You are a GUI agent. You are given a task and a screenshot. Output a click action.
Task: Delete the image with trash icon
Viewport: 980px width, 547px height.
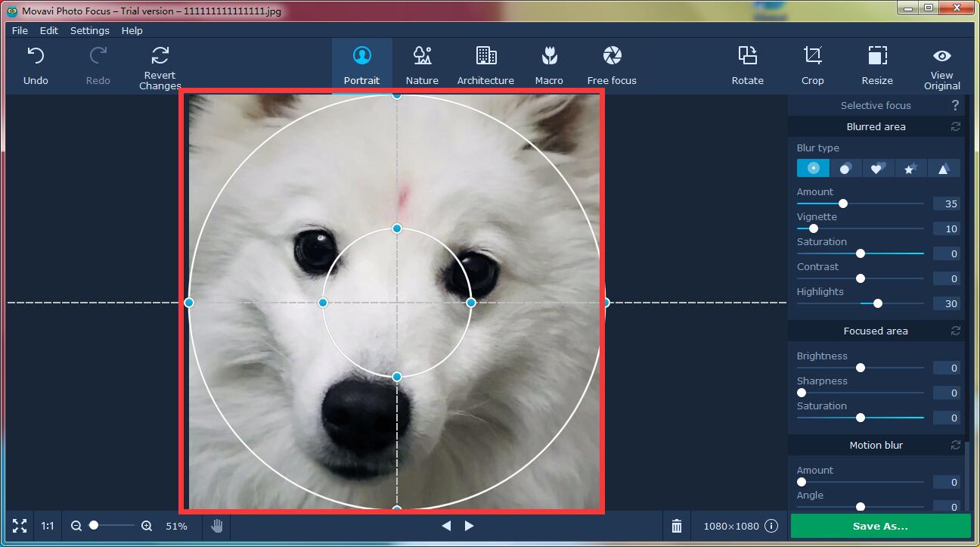pos(677,526)
